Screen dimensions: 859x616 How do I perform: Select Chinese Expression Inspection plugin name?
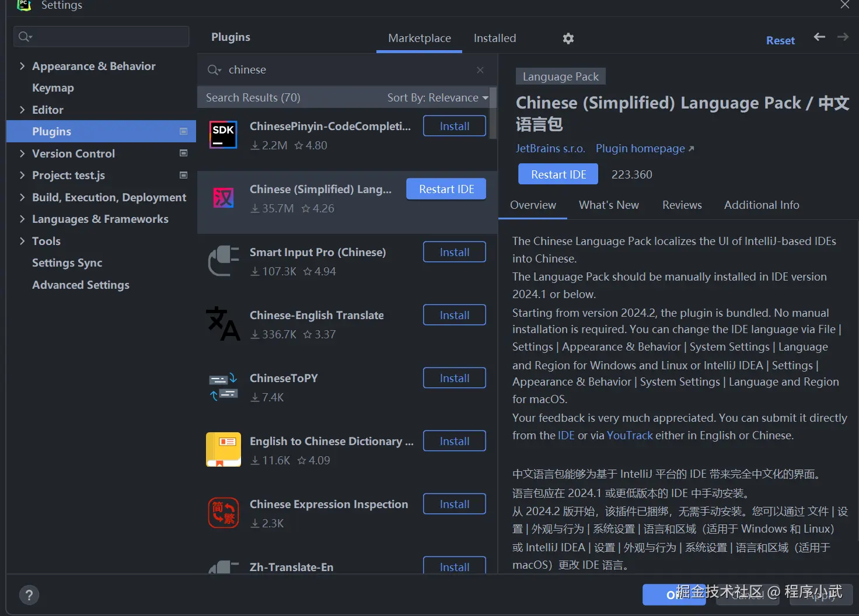(329, 504)
